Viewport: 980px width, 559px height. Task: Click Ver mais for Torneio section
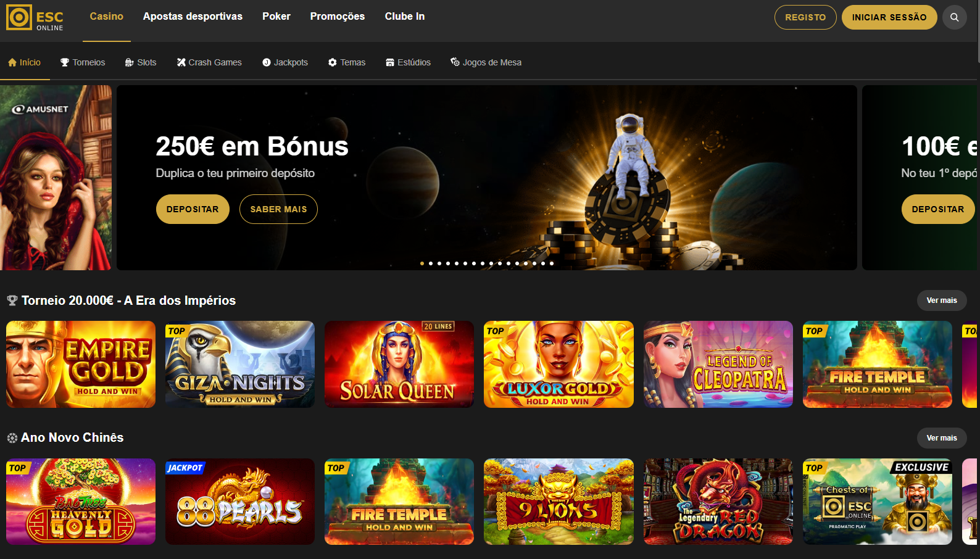pyautogui.click(x=942, y=300)
